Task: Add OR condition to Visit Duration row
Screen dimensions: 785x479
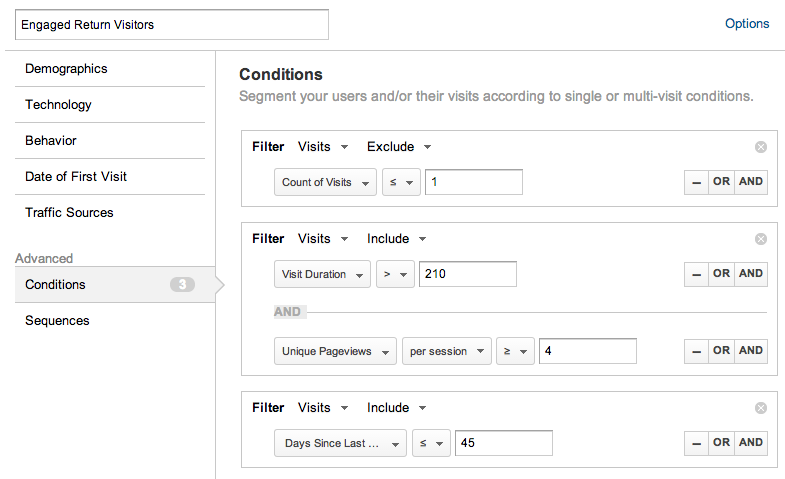Action: pyautogui.click(x=721, y=274)
